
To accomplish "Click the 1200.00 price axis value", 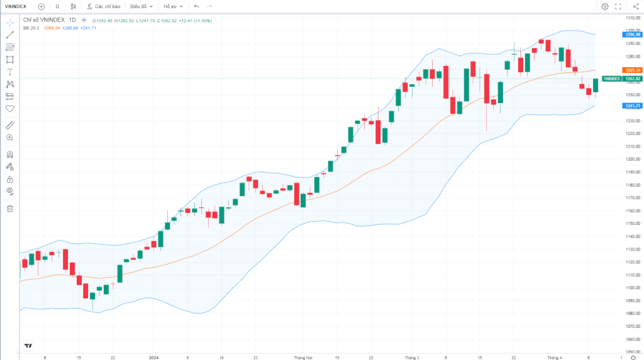I will pyautogui.click(x=633, y=160).
